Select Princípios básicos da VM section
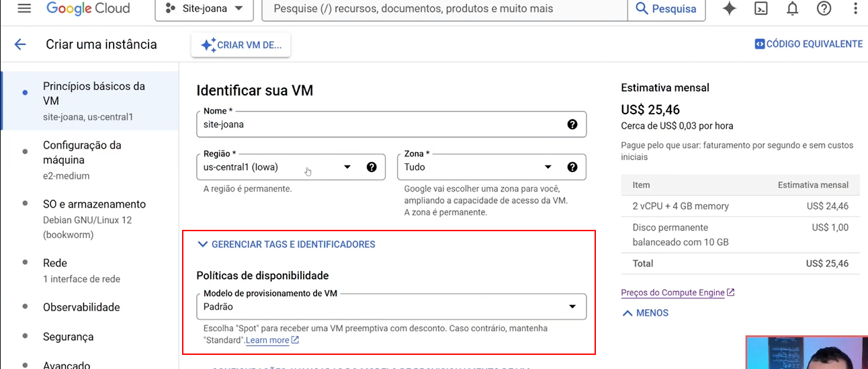This screenshot has height=369, width=868. 90,101
